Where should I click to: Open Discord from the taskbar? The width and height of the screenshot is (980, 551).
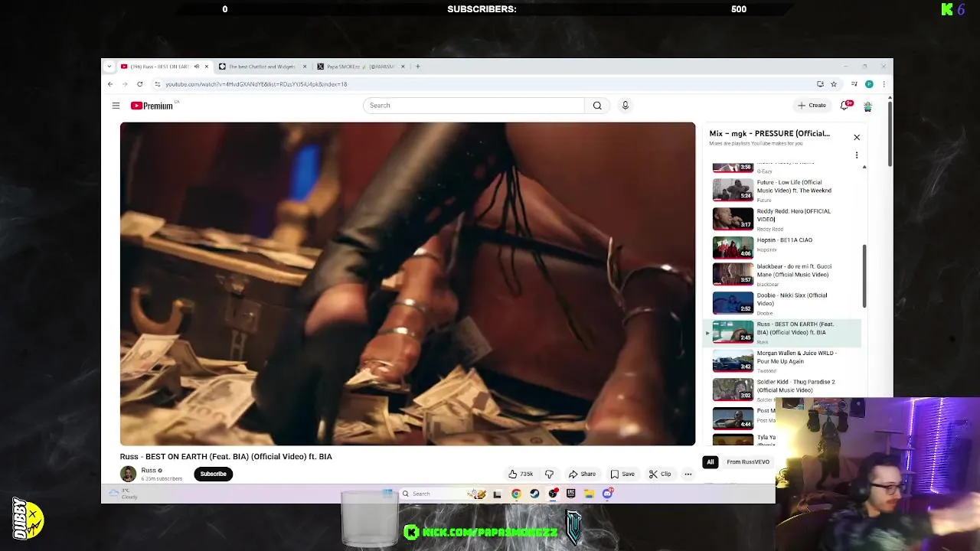coord(607,494)
